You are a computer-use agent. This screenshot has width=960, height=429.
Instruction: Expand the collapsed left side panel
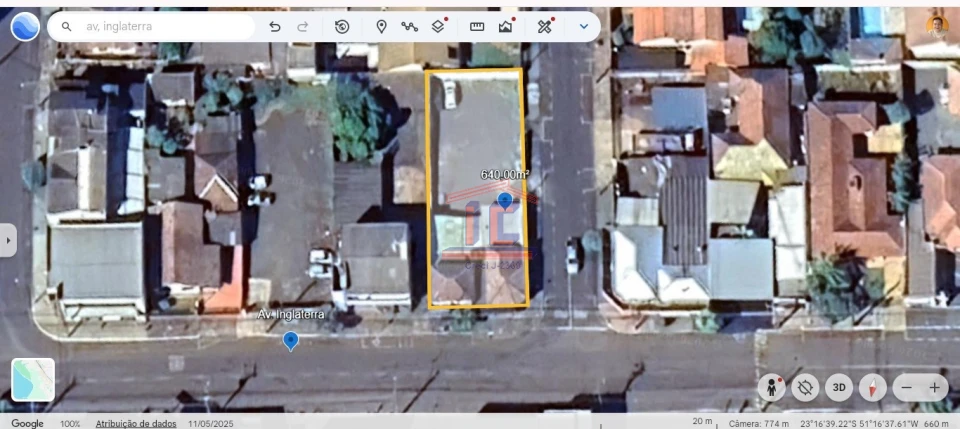pos(8,240)
